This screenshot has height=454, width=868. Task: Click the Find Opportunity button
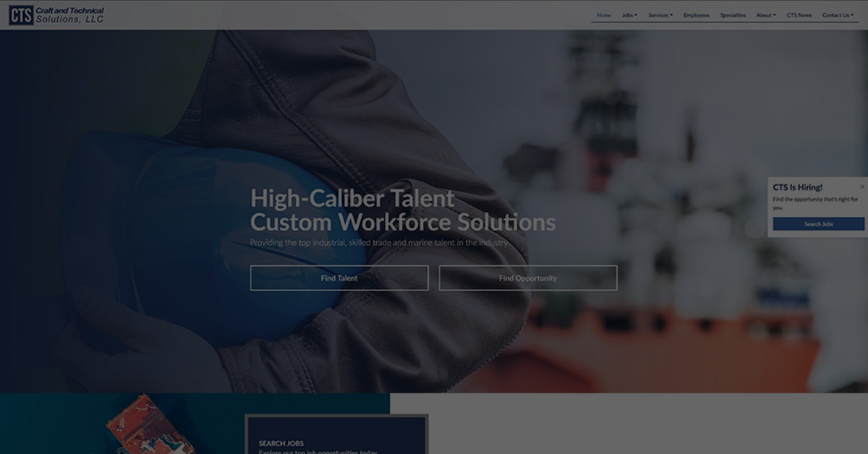pos(528,278)
